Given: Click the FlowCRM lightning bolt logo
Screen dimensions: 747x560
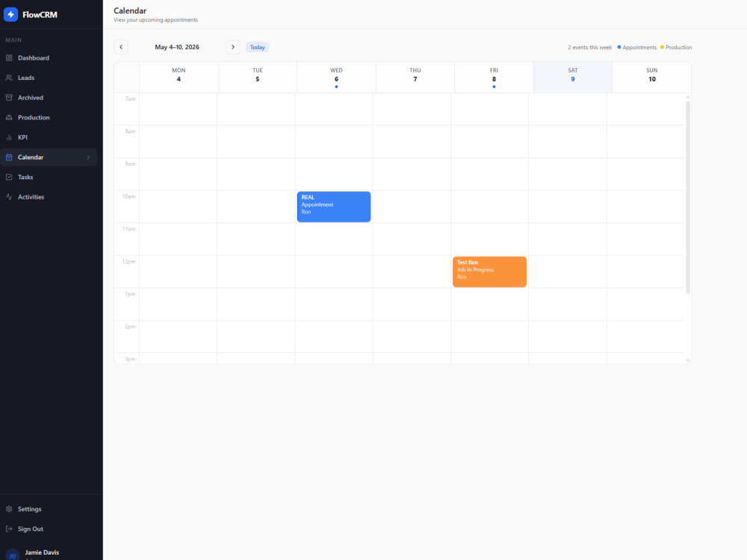Looking at the screenshot, I should tap(11, 14).
